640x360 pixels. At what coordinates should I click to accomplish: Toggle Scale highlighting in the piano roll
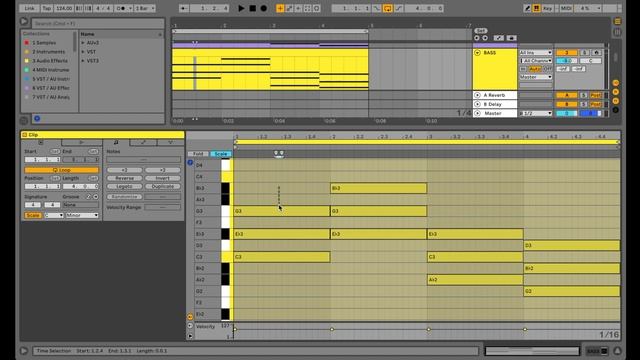coord(221,154)
